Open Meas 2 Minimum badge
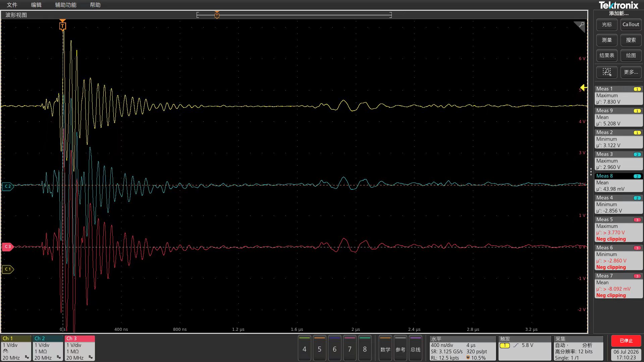 [619, 139]
